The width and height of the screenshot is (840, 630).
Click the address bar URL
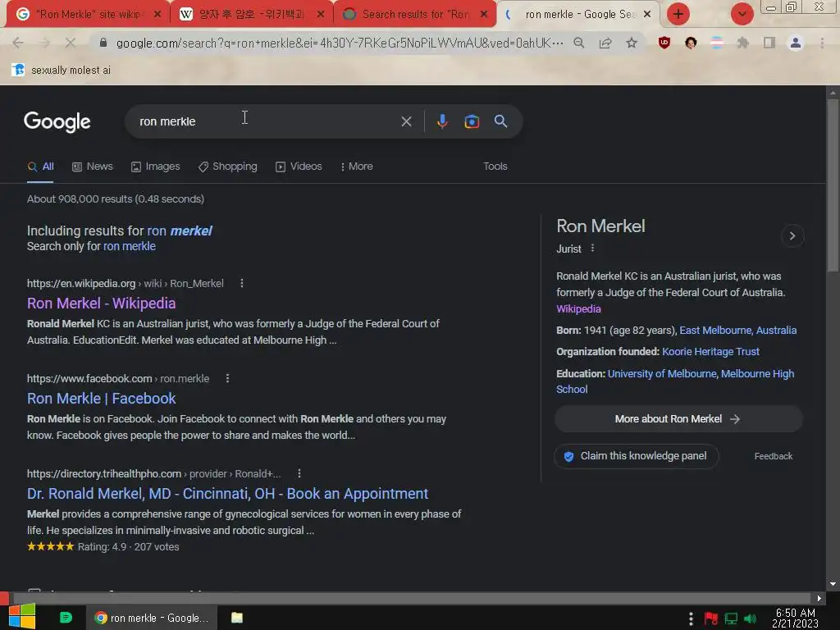pos(339,43)
